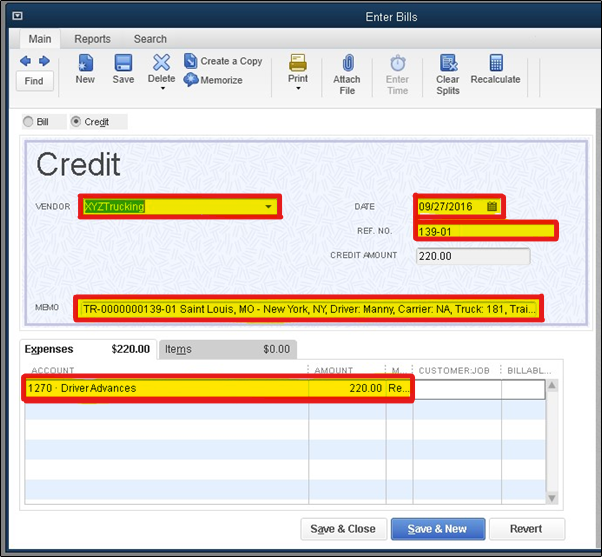Open the Delete dropdown arrow
This screenshot has height=557, width=602.
coord(162,89)
